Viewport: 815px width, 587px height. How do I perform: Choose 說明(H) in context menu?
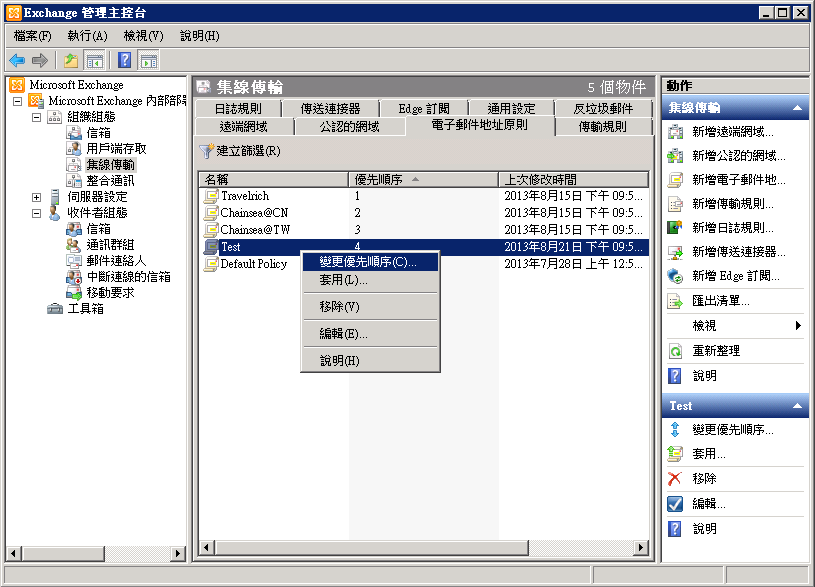(x=370, y=361)
